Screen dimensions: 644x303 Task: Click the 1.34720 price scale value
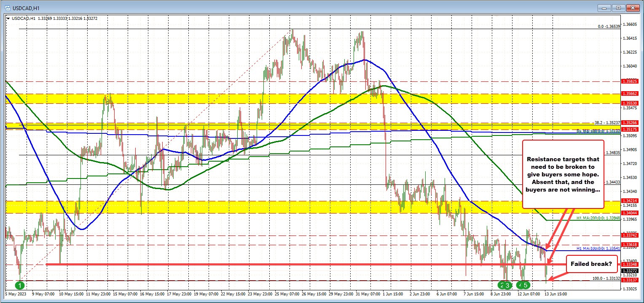coord(630,163)
